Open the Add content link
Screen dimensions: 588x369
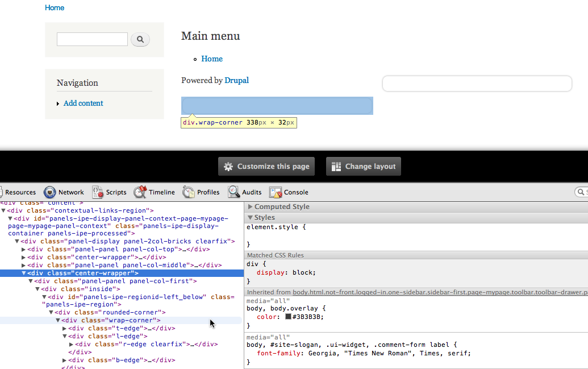(x=84, y=103)
